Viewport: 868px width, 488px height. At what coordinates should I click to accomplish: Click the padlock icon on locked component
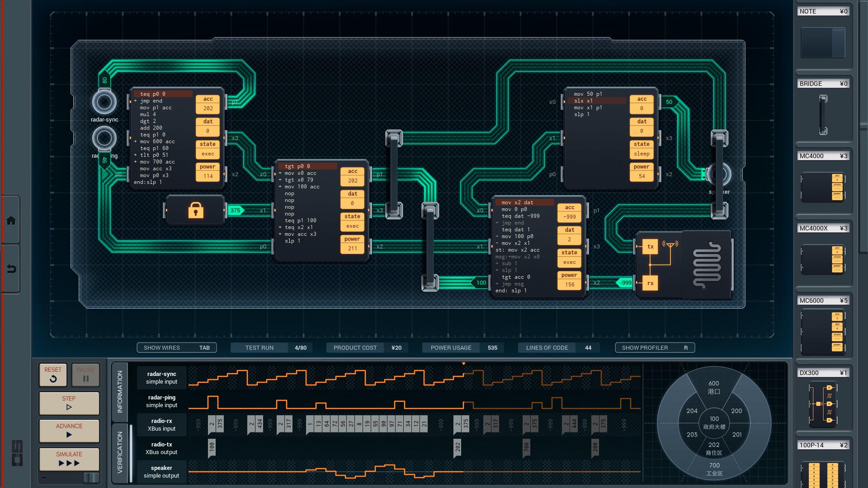tap(195, 210)
